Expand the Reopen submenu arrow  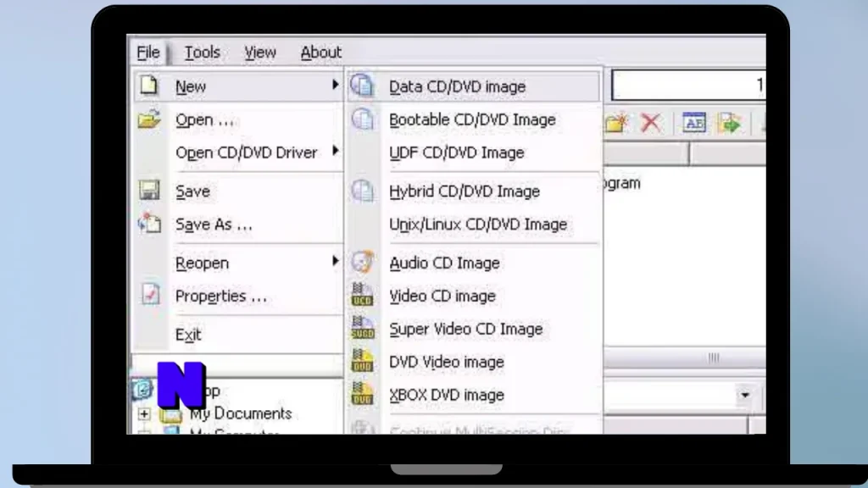click(x=336, y=261)
